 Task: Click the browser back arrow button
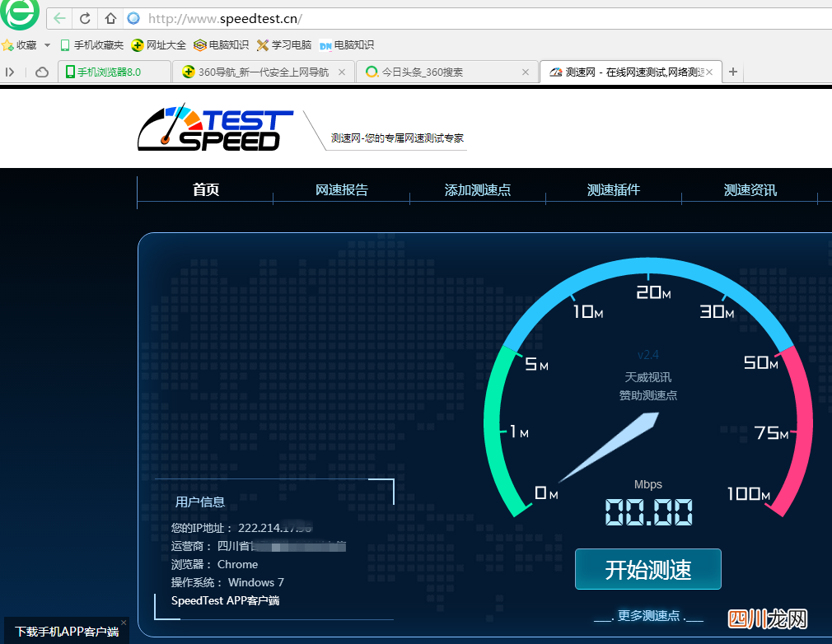coord(59,19)
